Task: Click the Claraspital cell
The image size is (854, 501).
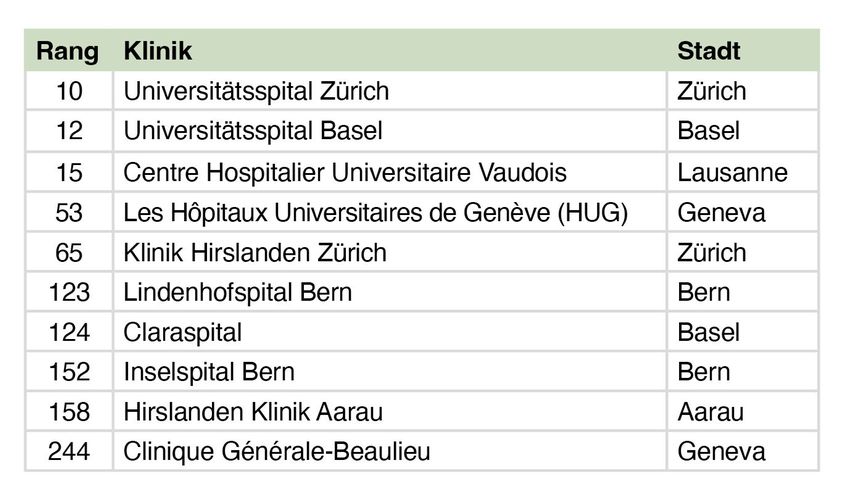Action: pos(182,332)
